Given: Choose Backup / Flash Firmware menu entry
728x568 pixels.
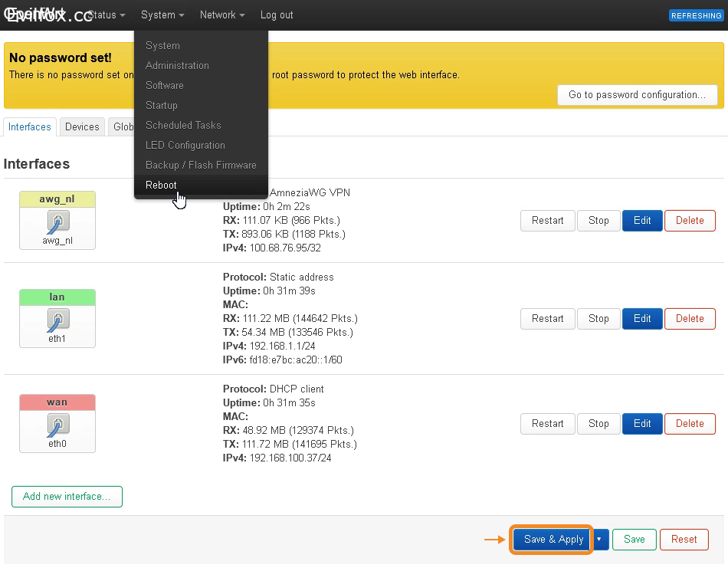Looking at the screenshot, I should tap(201, 165).
